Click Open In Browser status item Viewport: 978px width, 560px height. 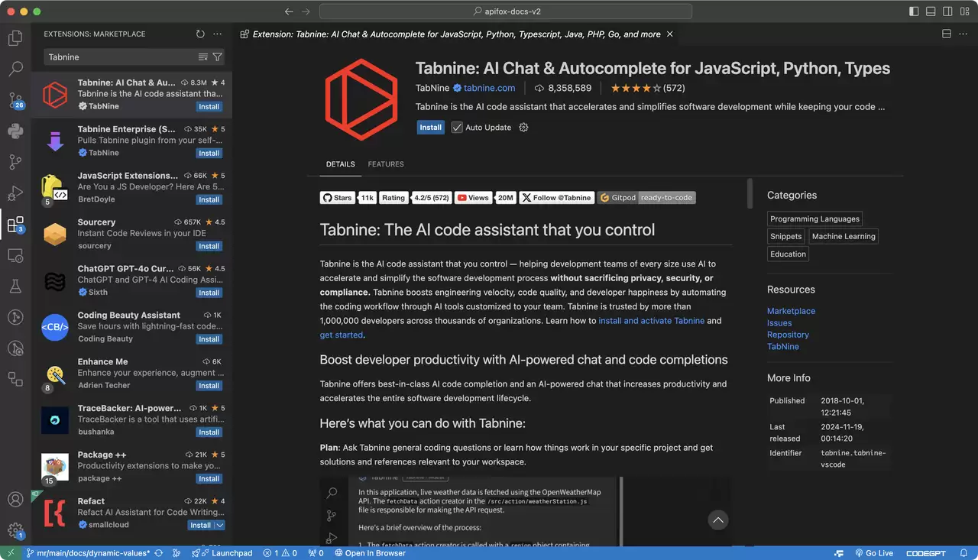pos(370,553)
